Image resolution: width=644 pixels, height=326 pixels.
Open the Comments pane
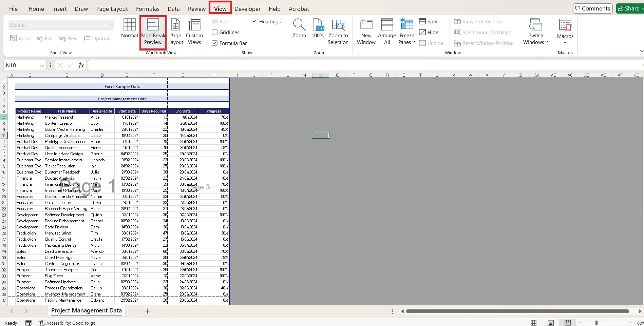pyautogui.click(x=592, y=8)
